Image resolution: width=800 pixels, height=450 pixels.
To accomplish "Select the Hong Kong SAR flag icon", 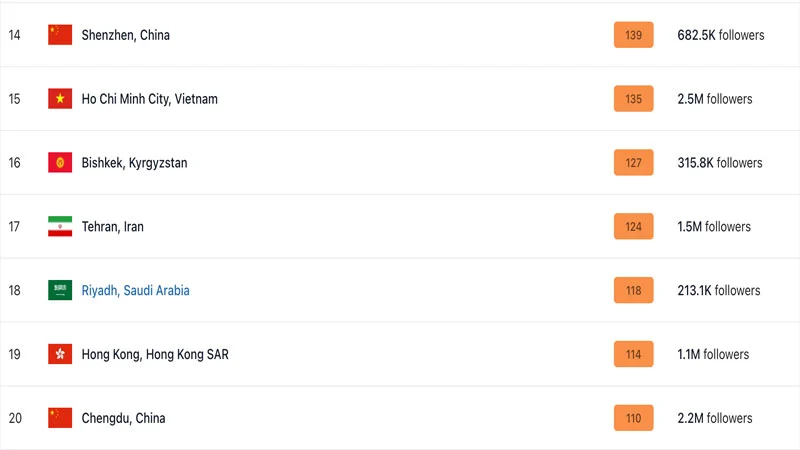I will click(x=60, y=354).
